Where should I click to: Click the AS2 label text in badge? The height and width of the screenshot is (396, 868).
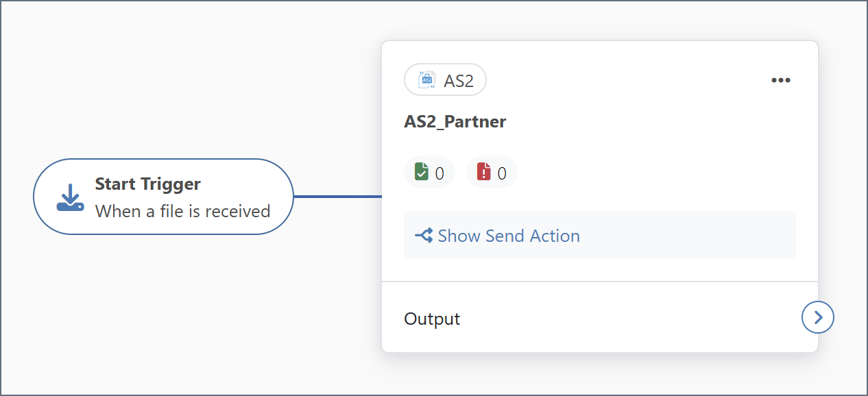(459, 81)
